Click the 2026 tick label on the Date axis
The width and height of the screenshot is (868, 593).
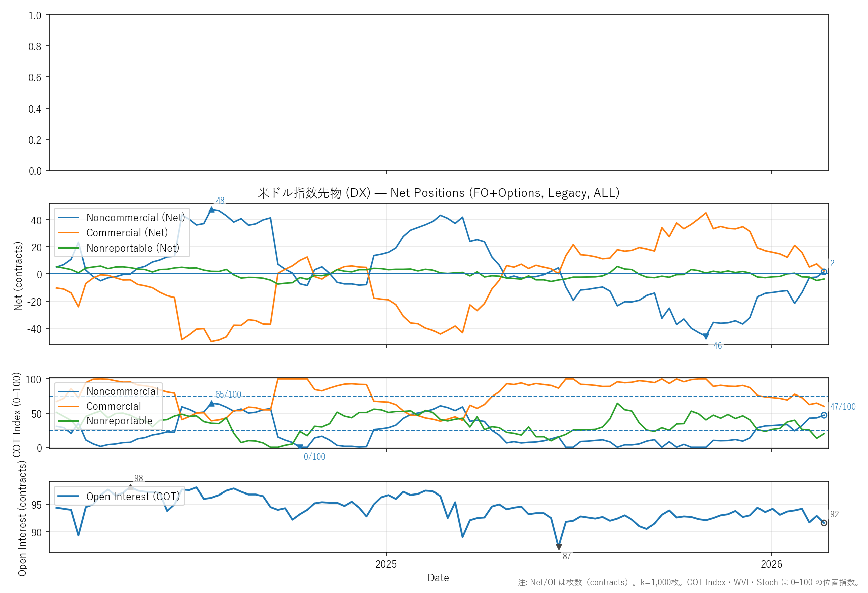point(771,564)
